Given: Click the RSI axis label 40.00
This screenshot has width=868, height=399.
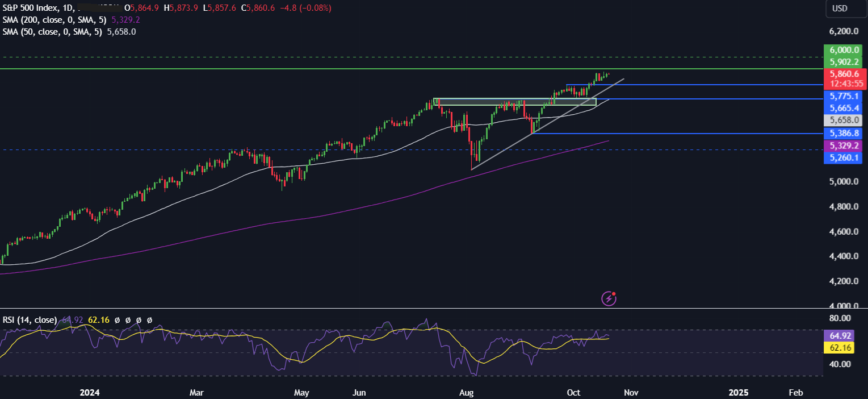Looking at the screenshot, I should (x=840, y=364).
